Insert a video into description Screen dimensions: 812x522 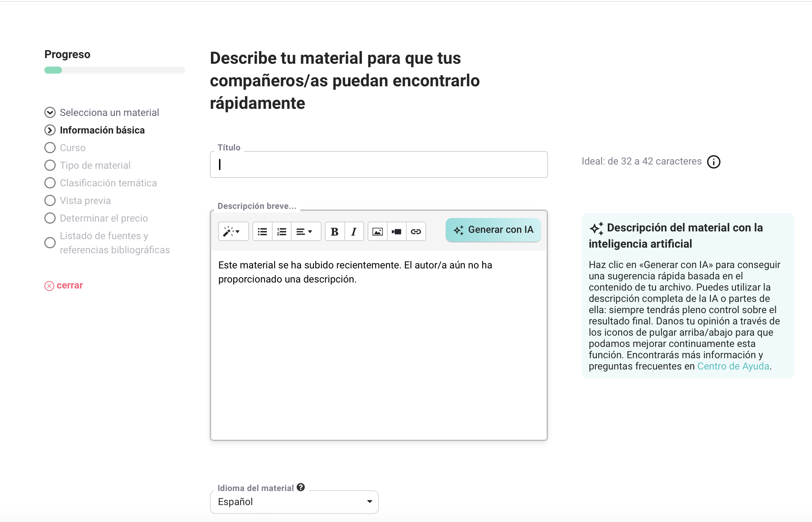396,231
